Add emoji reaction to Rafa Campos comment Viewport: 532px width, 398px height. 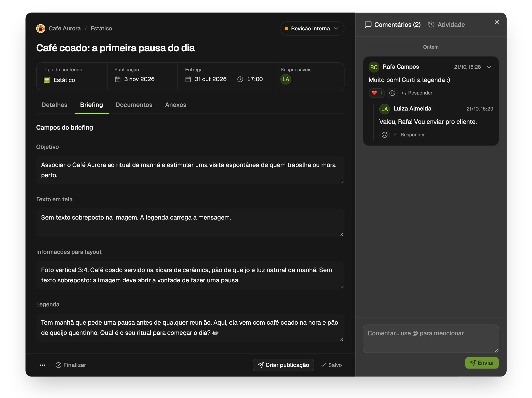[392, 93]
